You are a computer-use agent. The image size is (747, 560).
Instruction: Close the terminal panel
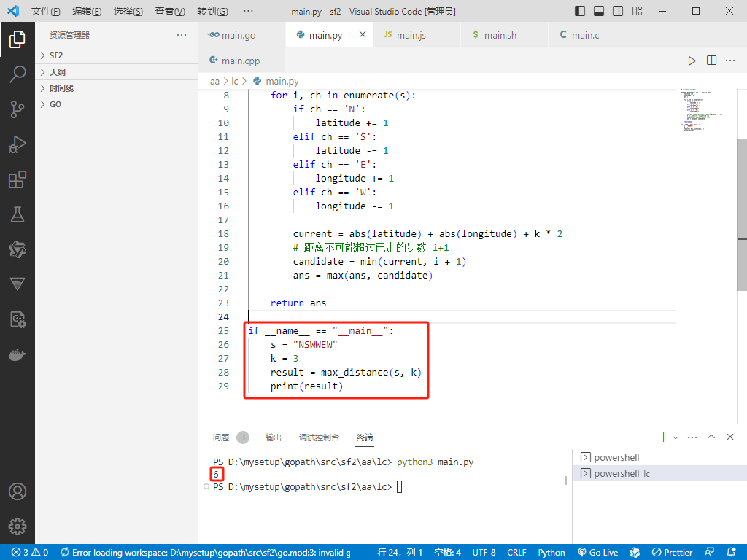click(x=729, y=437)
